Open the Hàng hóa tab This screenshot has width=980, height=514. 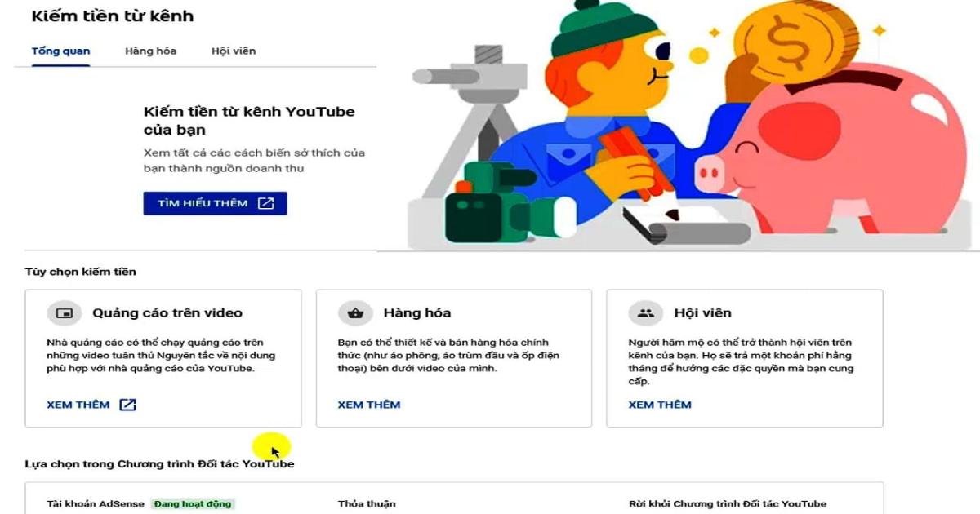tap(150, 51)
